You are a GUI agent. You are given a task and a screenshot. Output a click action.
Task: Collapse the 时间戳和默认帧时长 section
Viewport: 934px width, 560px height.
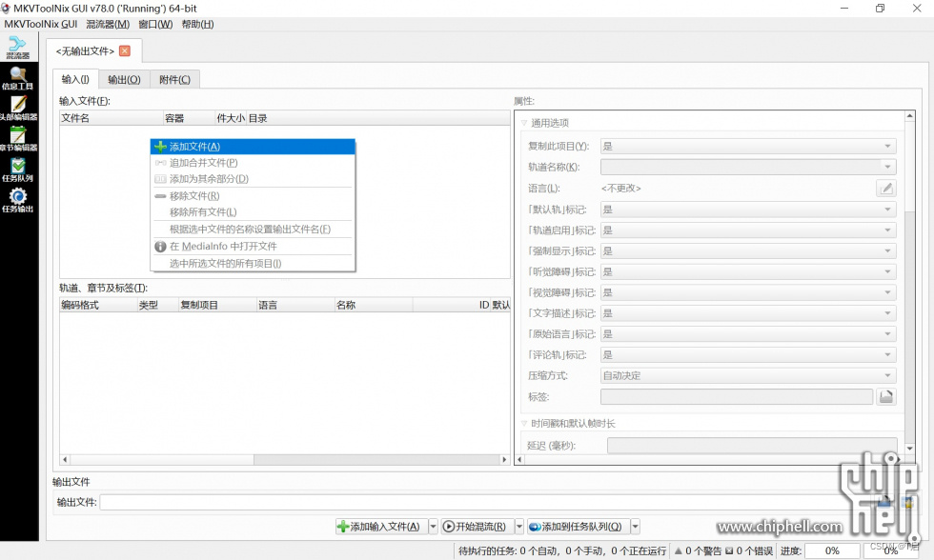pos(524,424)
